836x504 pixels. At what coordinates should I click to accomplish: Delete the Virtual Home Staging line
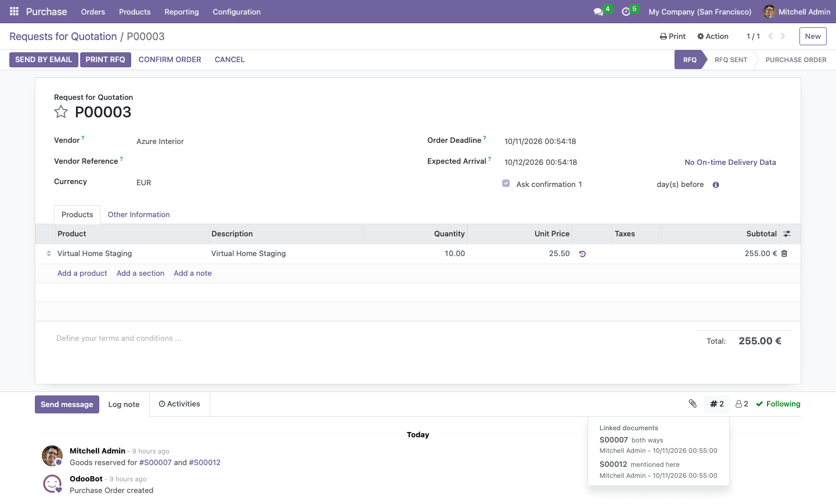[x=784, y=254]
